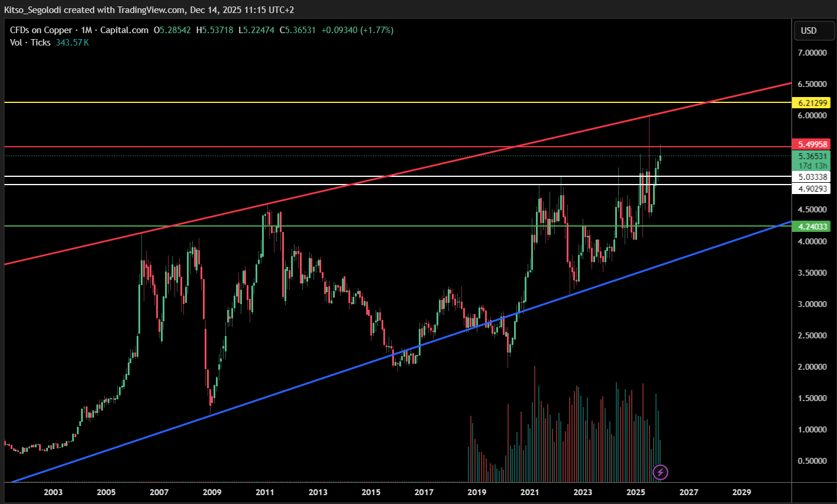Click the red 5.49958 price label
Viewport: 837px width, 504px height.
(813, 144)
